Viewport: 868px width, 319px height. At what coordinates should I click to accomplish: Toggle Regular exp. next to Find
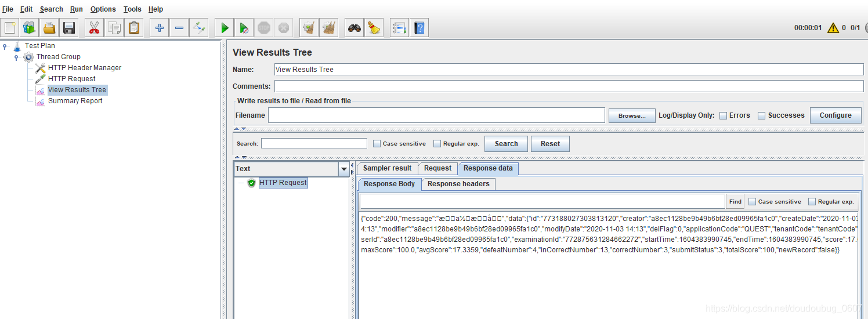pos(812,201)
